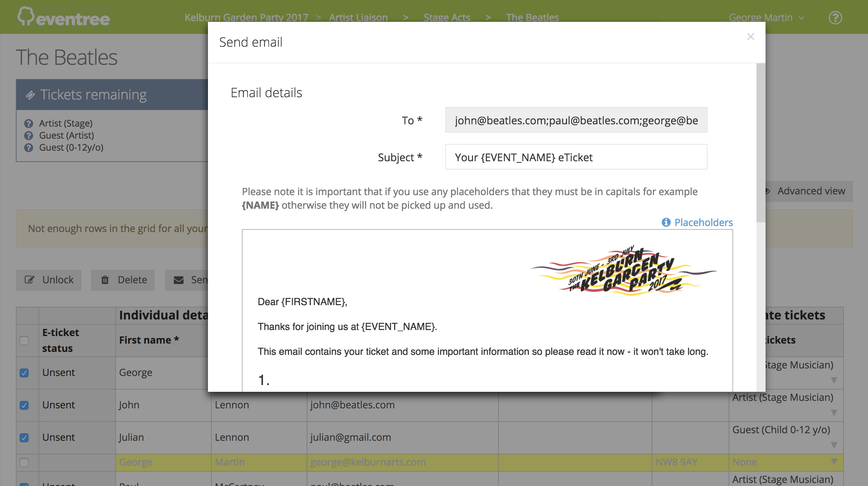
Task: Click help icon beside Guest (Artist)
Action: 29,136
